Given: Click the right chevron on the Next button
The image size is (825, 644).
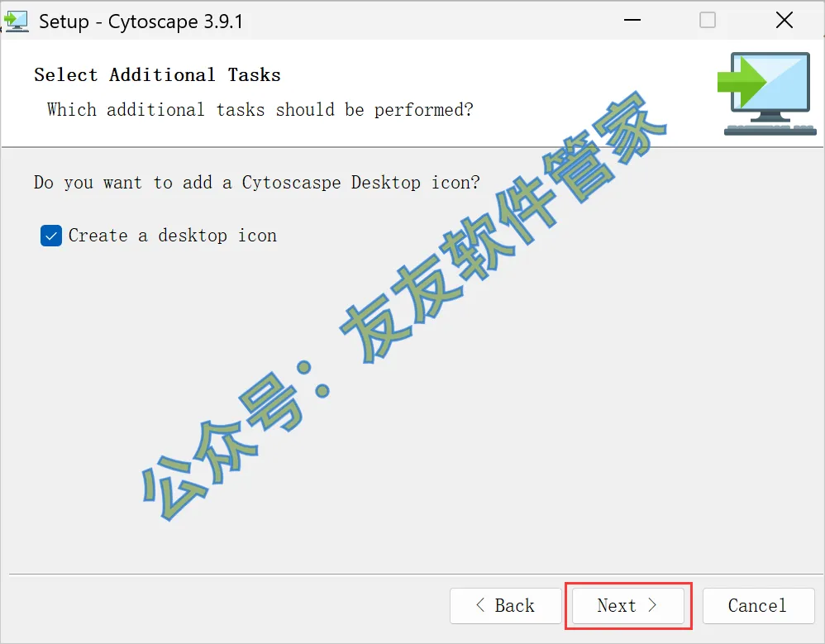Looking at the screenshot, I should [652, 605].
